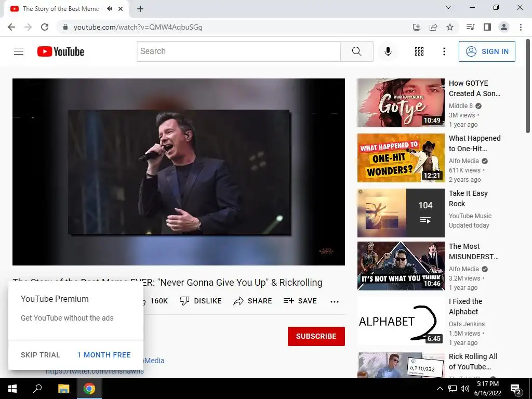Choose SKIP TRIAL in the Premium popup
This screenshot has height=399, width=532.
coord(41,355)
